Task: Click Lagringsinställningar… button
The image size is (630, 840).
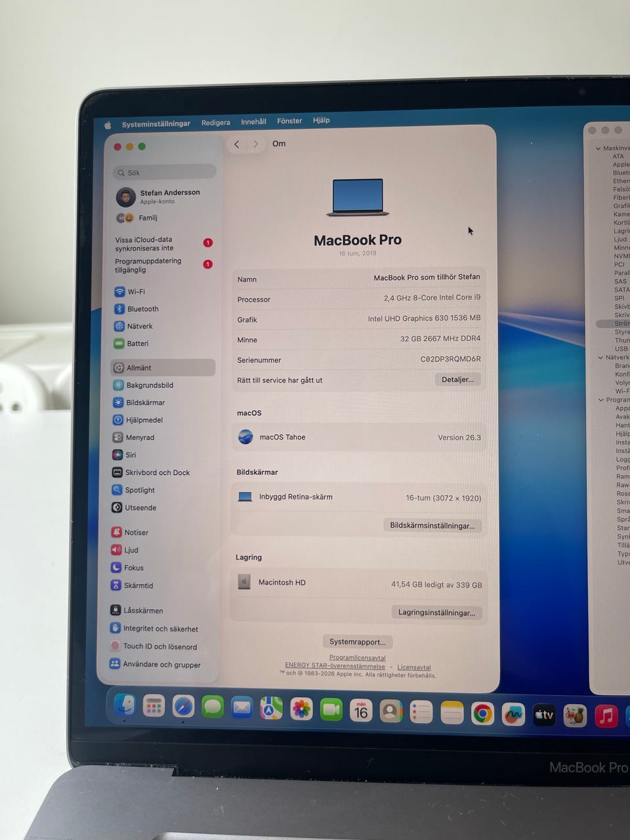Action: point(436,612)
